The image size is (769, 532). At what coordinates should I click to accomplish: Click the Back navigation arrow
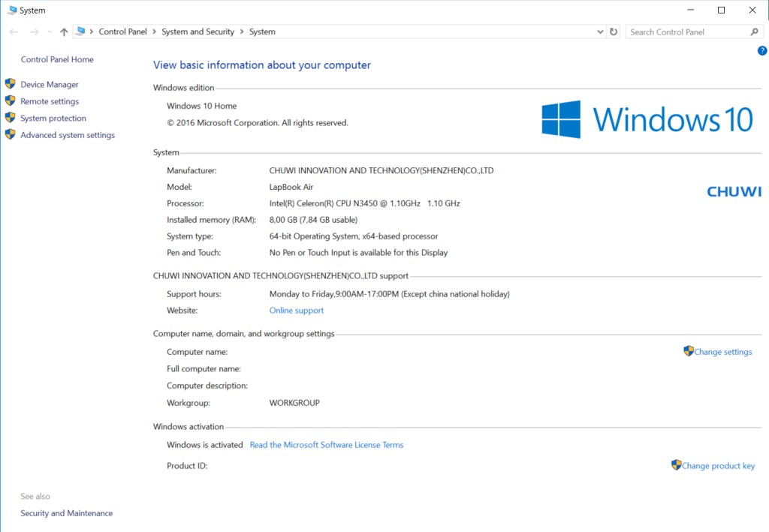(14, 32)
